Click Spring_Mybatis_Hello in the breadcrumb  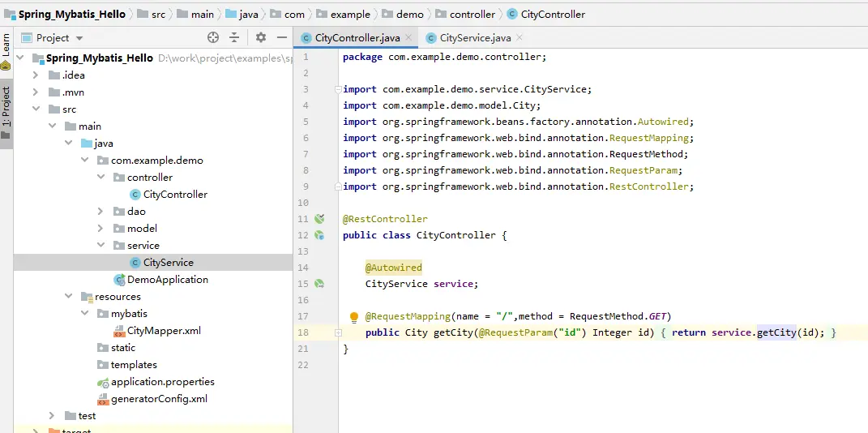coord(72,15)
